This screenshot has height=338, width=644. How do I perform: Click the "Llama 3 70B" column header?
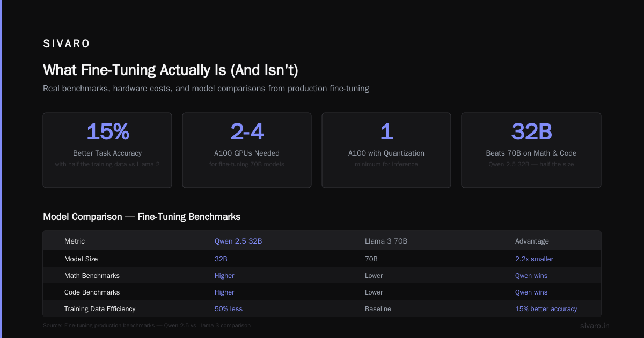point(386,241)
